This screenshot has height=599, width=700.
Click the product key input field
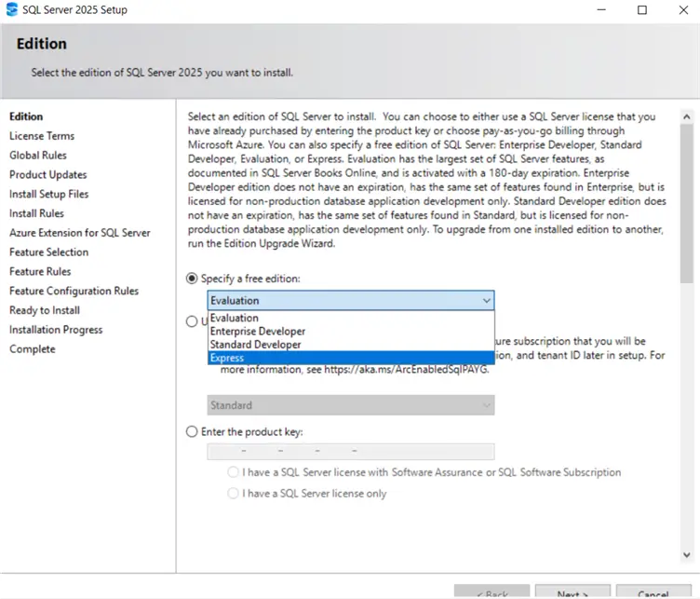[351, 452]
